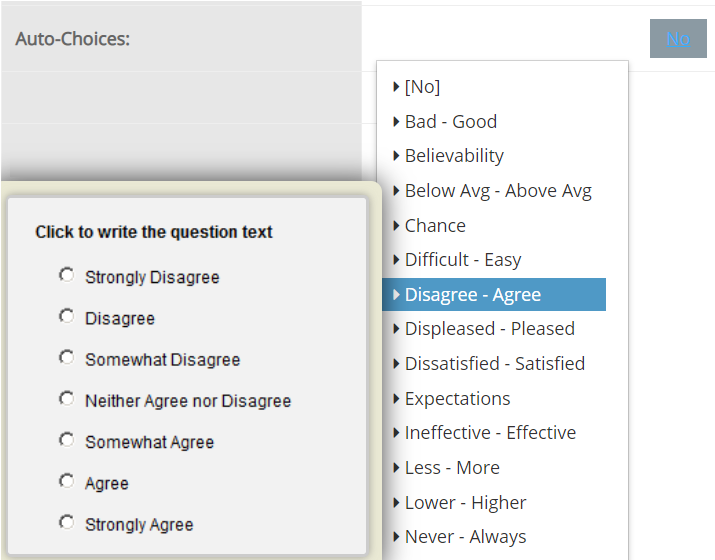
Task: Pick the Neither Agree nor Disagree option
Action: [x=67, y=399]
